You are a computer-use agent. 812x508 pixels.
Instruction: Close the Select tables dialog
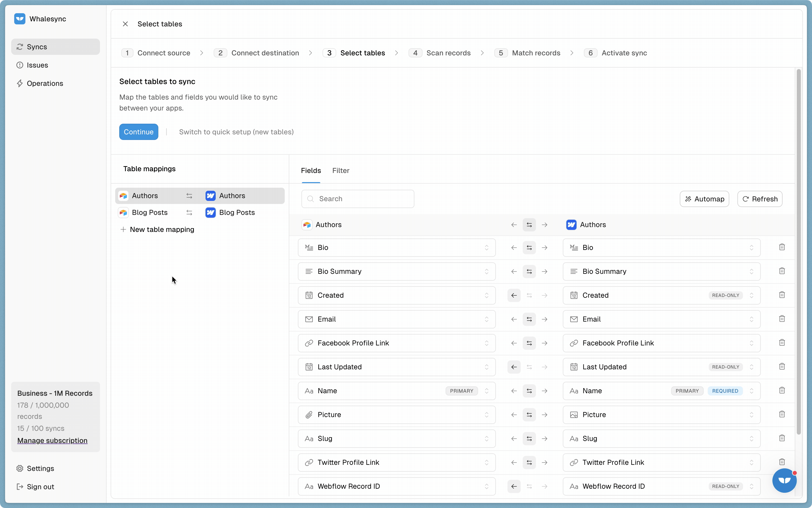pyautogui.click(x=125, y=24)
